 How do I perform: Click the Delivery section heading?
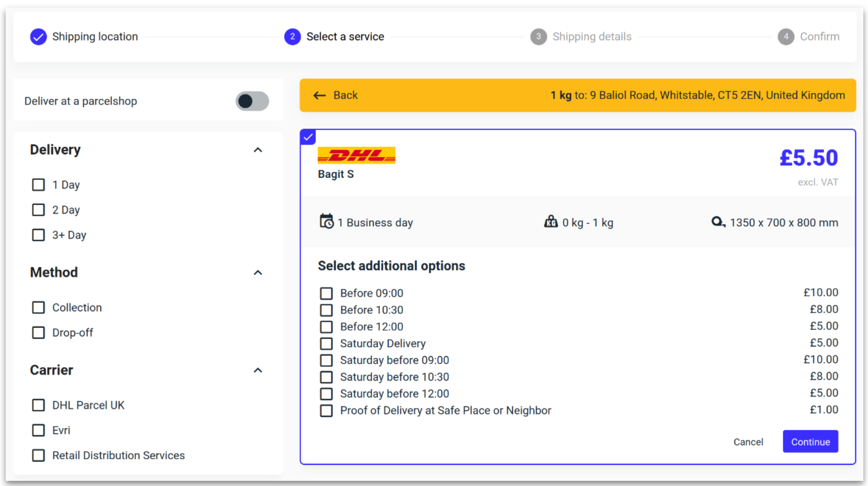point(55,150)
